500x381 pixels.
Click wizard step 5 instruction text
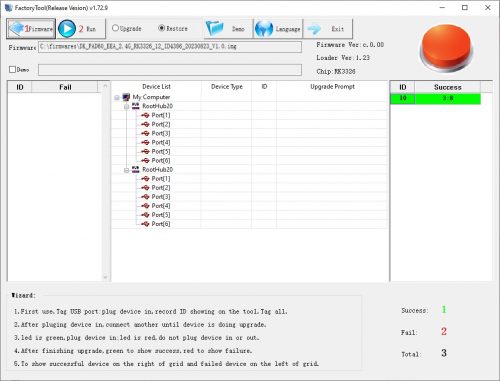166,363
